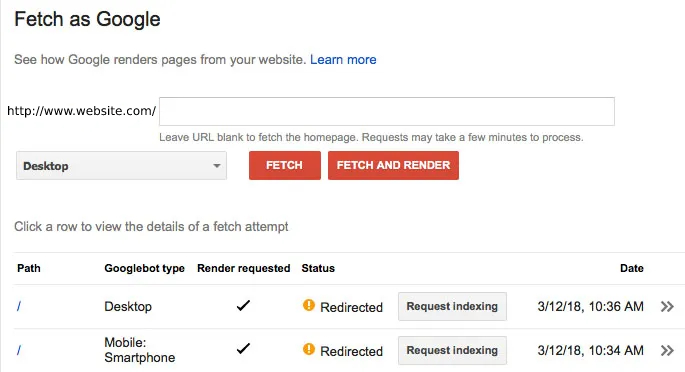Click the render checkmark in Desktop row
The height and width of the screenshot is (372, 685).
coord(243,306)
